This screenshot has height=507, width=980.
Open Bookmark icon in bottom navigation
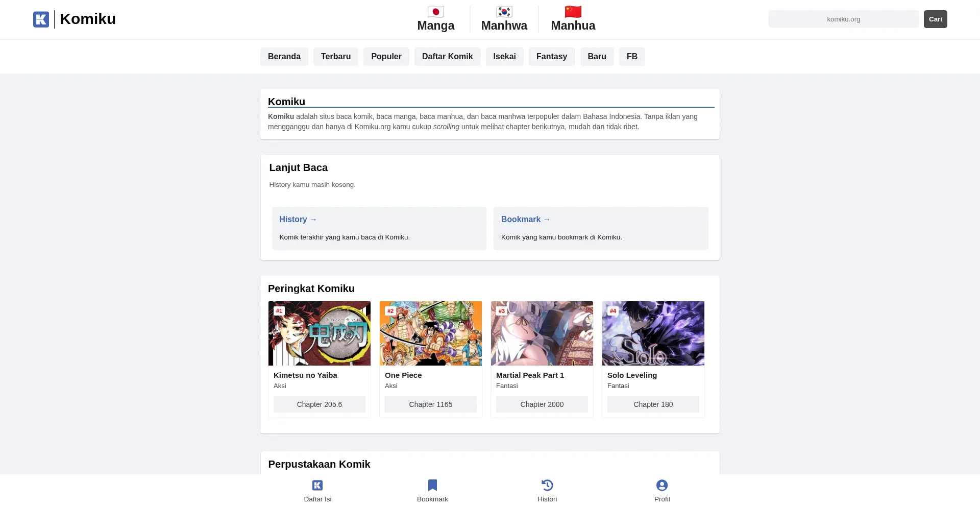click(432, 486)
